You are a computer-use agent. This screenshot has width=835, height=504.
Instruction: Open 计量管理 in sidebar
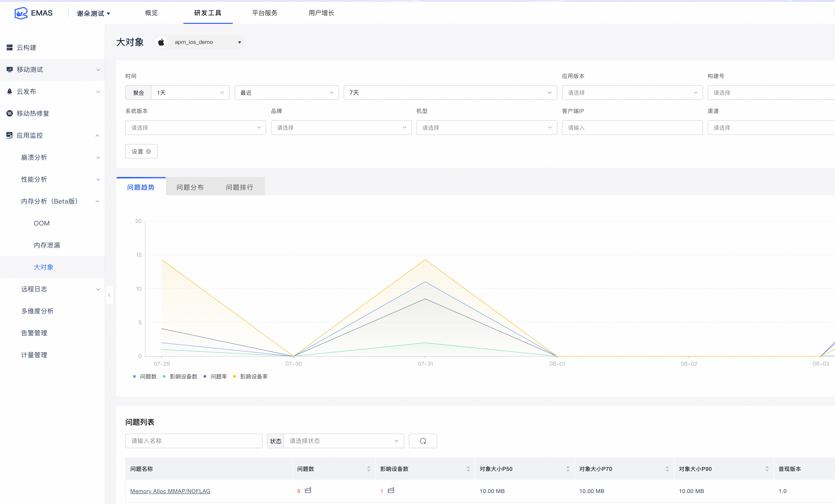[34, 355]
